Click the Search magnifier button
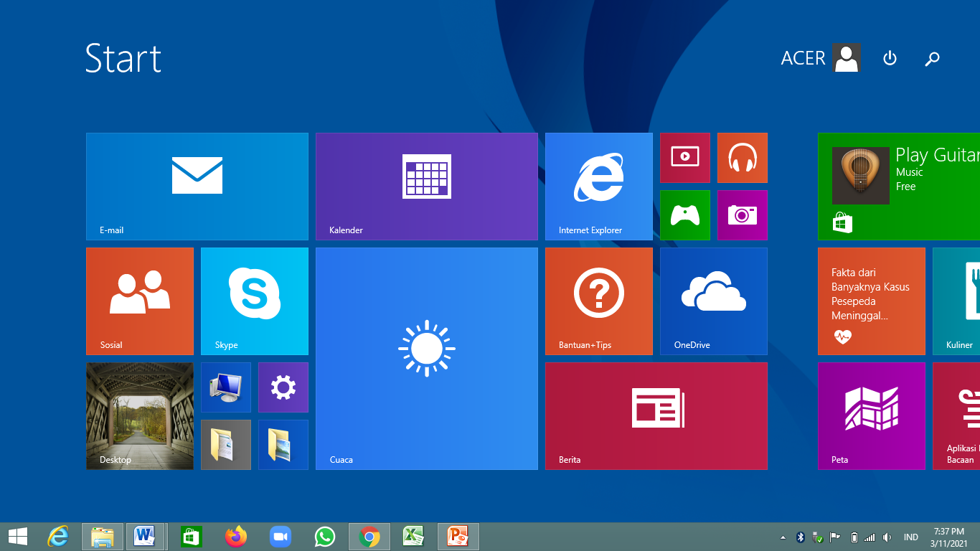 932,58
